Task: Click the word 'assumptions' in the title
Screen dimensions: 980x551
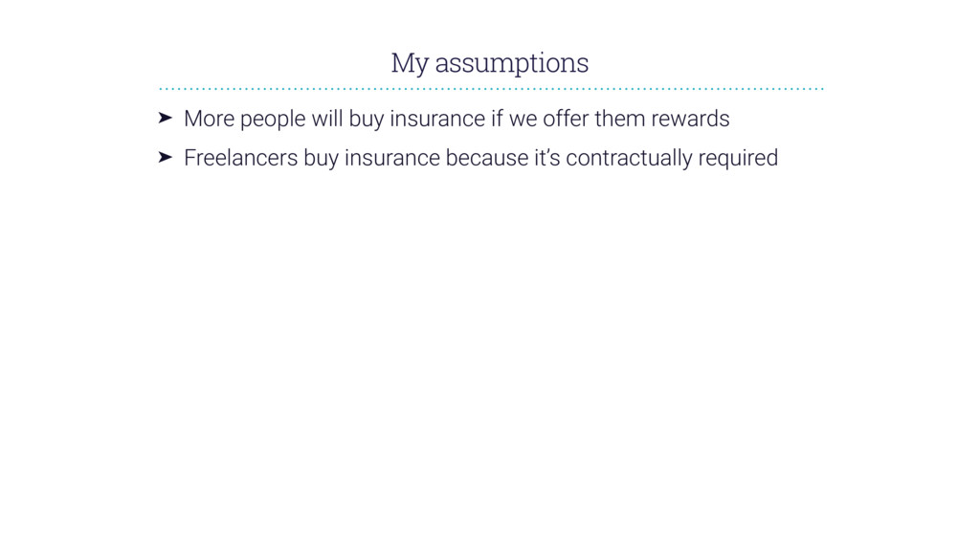Action: pyautogui.click(x=511, y=63)
